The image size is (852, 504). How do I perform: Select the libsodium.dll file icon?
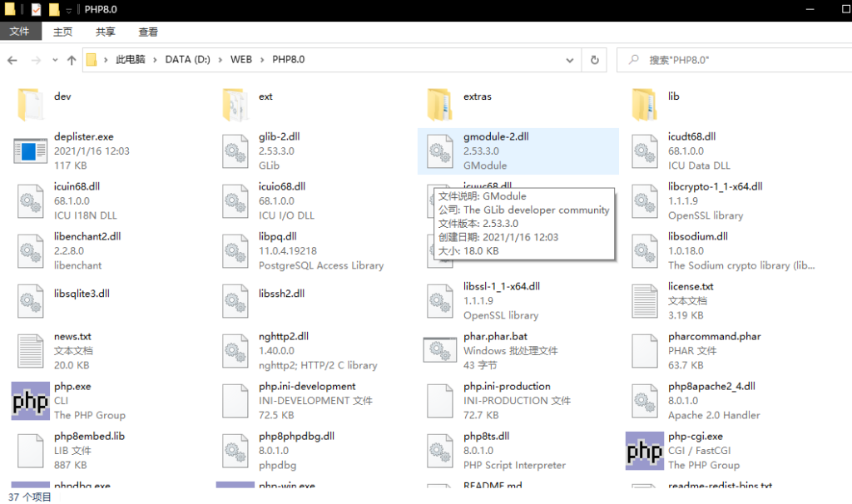(645, 251)
